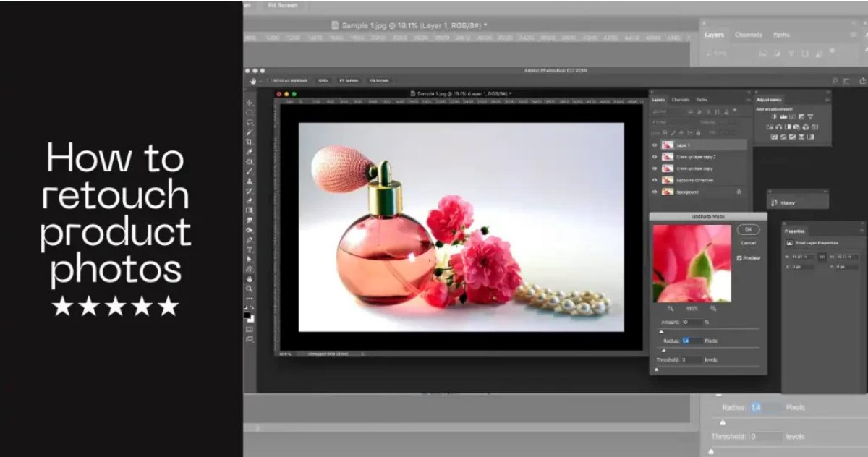
Task: Select the Adjustments panel tab
Action: pos(769,100)
